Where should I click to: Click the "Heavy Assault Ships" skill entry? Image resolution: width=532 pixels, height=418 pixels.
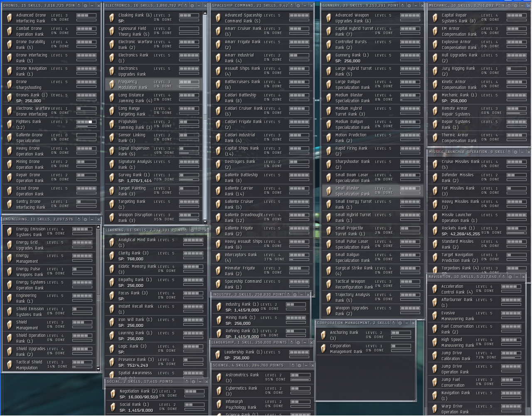261,244
